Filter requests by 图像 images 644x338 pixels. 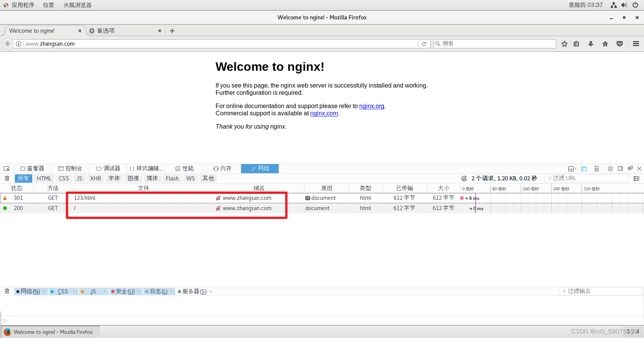pyautogui.click(x=133, y=179)
